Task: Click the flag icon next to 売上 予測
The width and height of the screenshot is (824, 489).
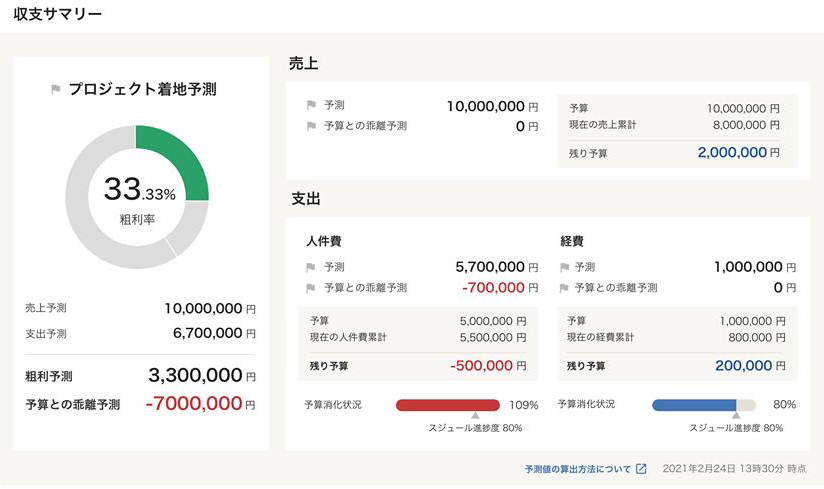Action: coord(311,105)
